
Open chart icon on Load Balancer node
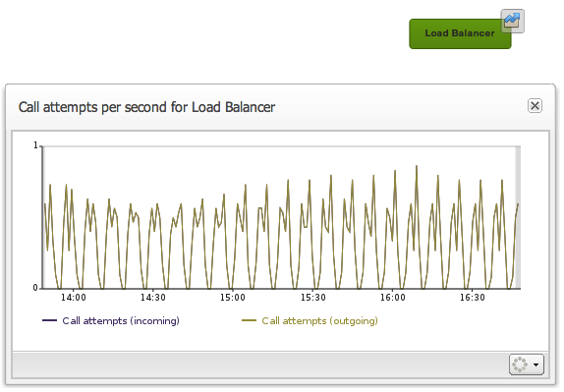[512, 22]
